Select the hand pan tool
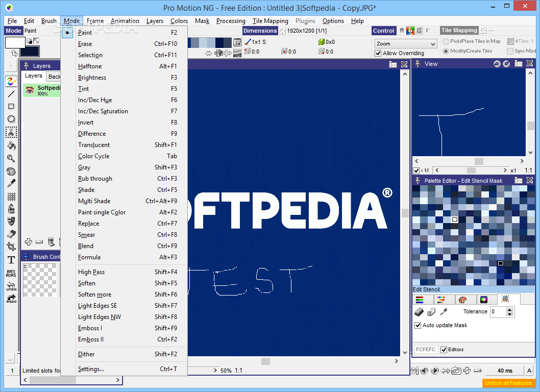Image resolution: width=540 pixels, height=392 pixels. pyautogui.click(x=11, y=171)
